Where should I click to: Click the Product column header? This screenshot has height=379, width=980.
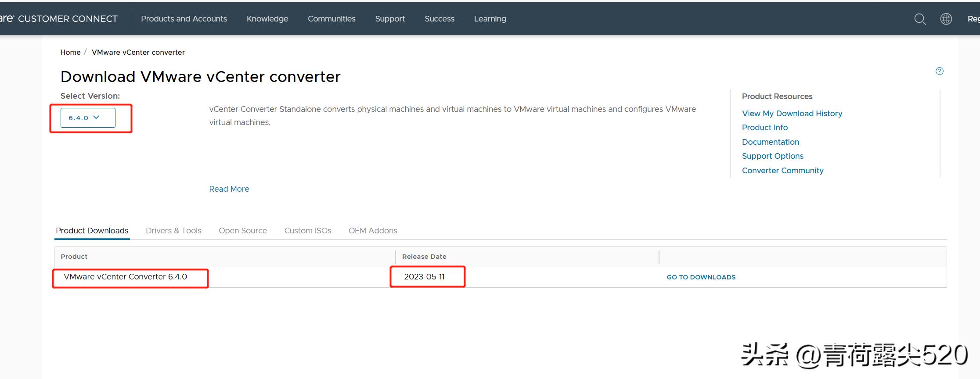coord(74,257)
